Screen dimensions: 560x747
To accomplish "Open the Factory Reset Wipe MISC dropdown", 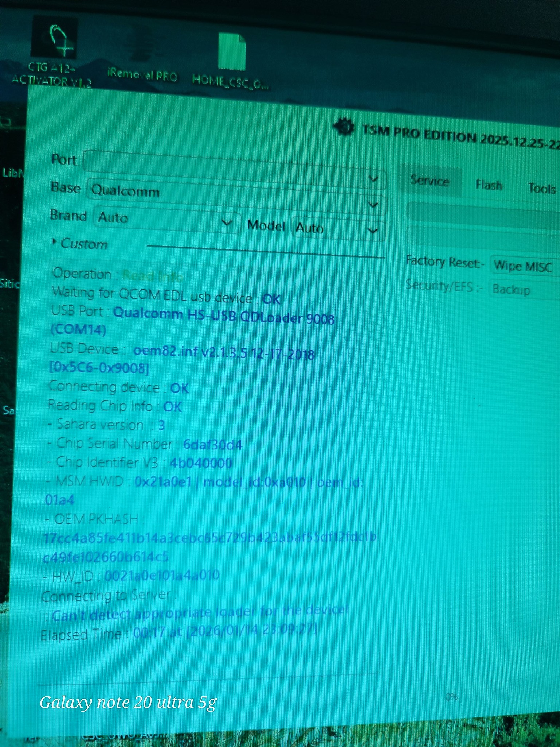I will 525,266.
